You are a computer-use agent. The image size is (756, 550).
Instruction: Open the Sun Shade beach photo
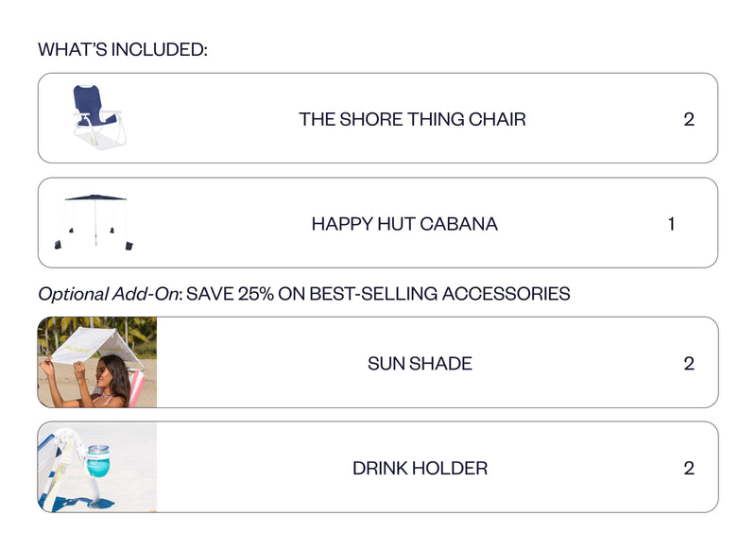point(97,362)
